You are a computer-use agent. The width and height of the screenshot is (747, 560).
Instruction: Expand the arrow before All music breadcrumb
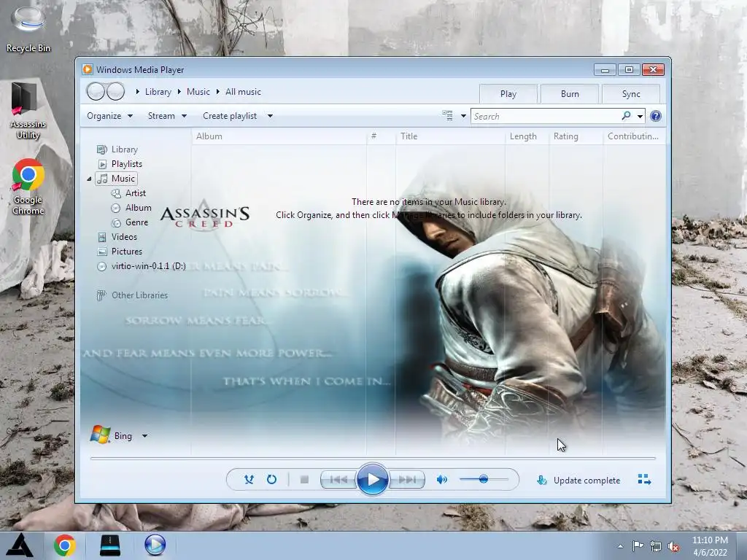217,91
